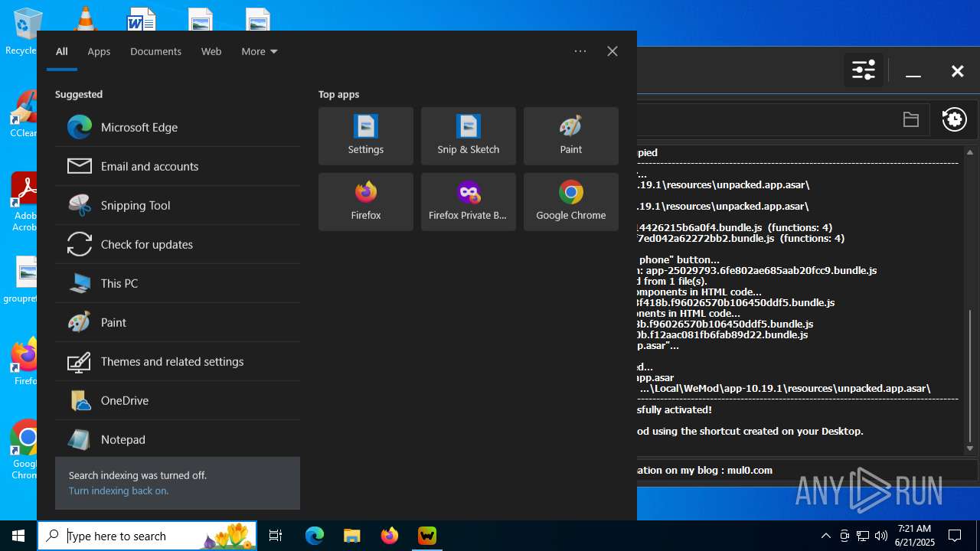The width and height of the screenshot is (980, 551).
Task: Open Microsoft Edge from Suggested list
Action: 178,127
